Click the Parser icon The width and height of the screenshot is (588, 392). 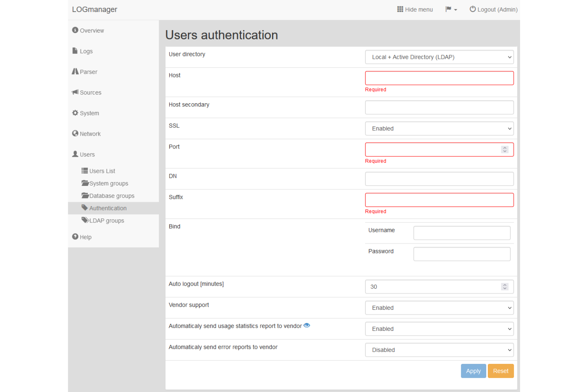pos(75,71)
